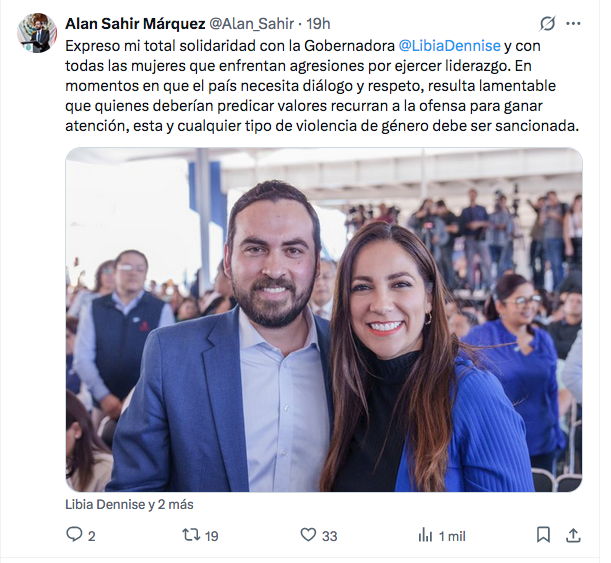View post analytics bar chart icon
The height and width of the screenshot is (563, 611).
click(426, 535)
